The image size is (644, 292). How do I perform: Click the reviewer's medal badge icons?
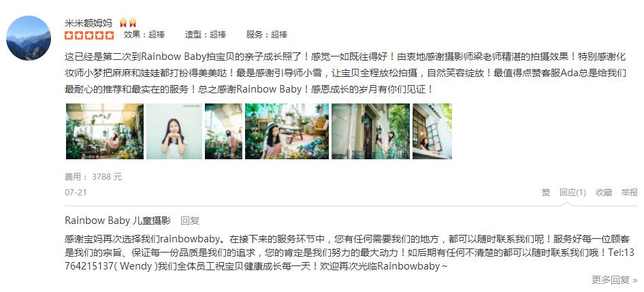[128, 22]
